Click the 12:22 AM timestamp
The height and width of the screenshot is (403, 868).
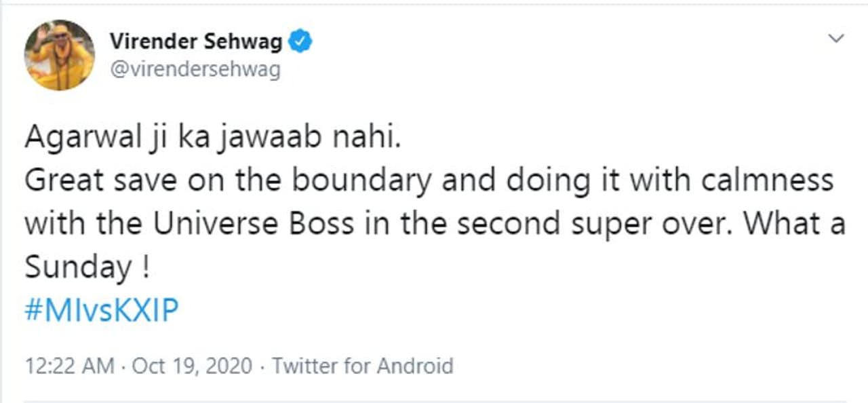[x=69, y=366]
